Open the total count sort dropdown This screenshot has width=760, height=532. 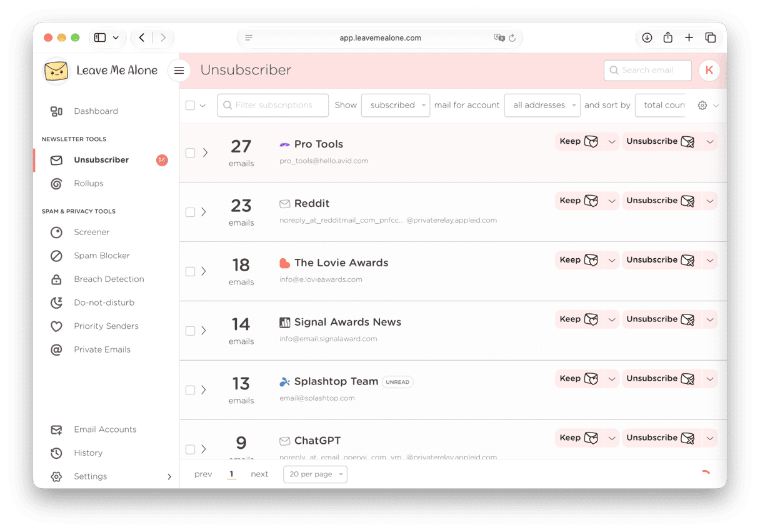[660, 105]
